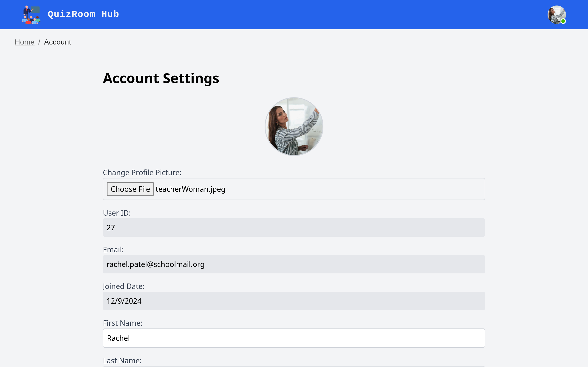Viewport: 588px width, 367px height.
Task: Click the Account Settings heading
Action: [161, 78]
